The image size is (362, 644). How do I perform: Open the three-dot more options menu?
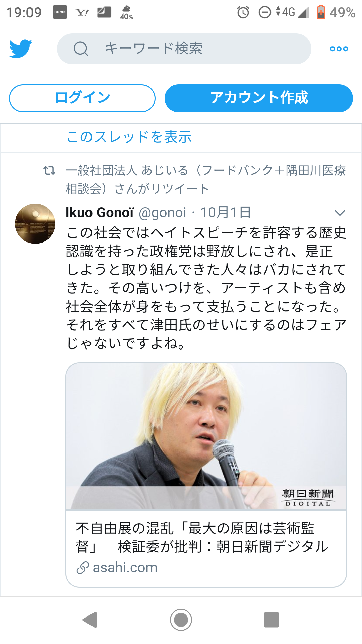(x=339, y=49)
